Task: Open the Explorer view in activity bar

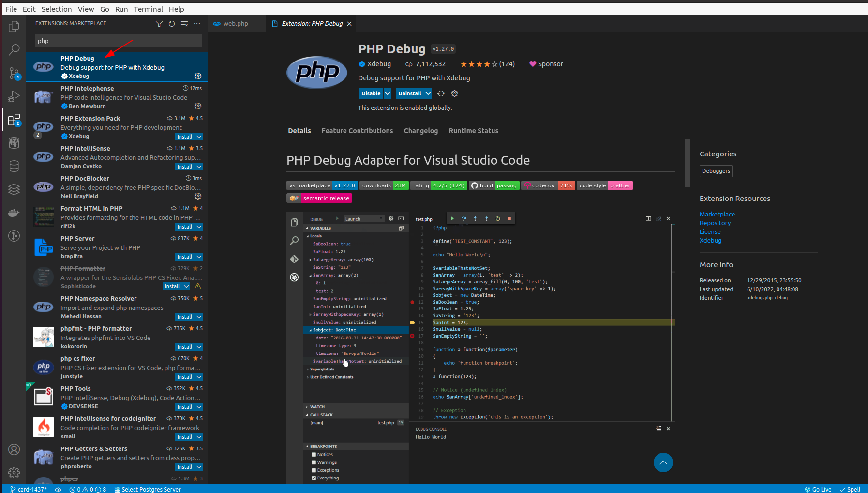Action: click(x=14, y=27)
